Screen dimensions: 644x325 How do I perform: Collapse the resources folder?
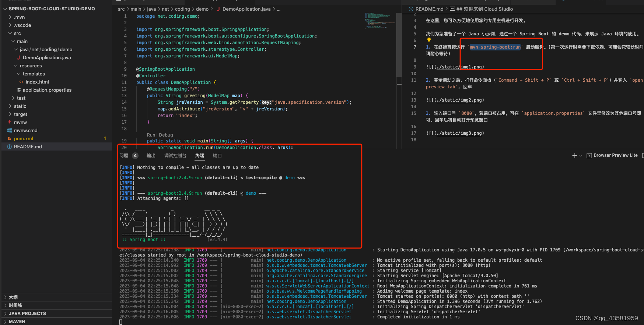(16, 66)
